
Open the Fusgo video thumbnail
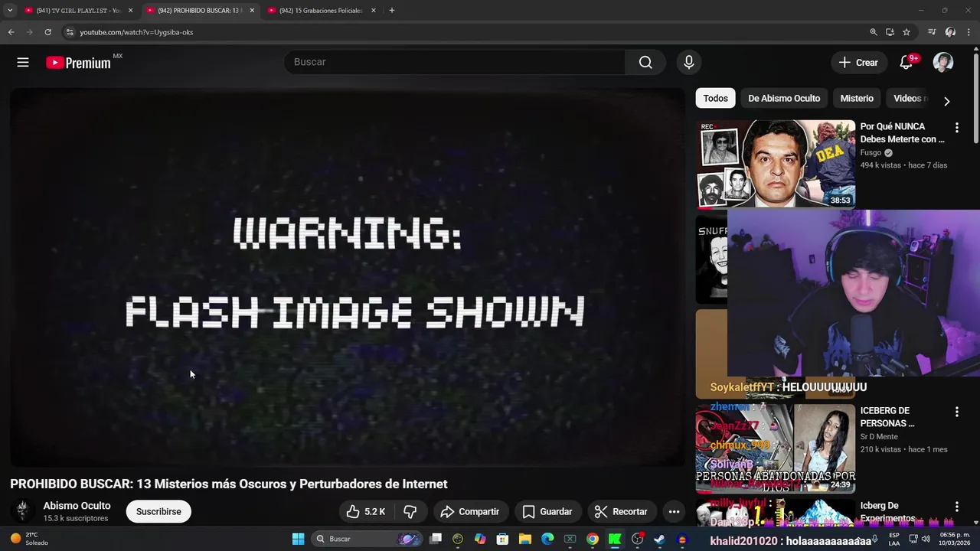click(776, 164)
